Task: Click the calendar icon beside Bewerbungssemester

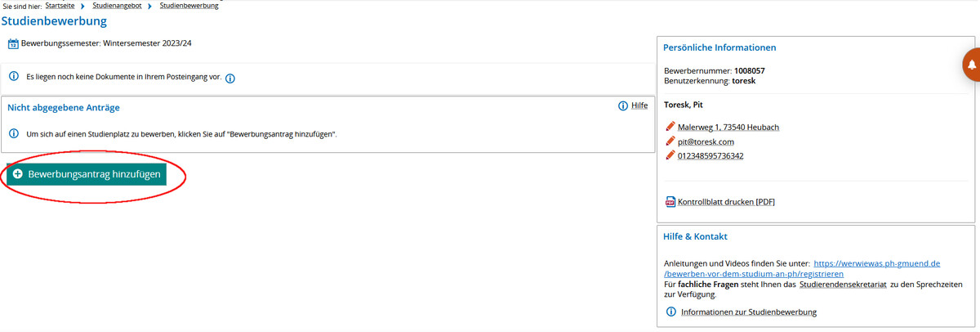Action: pyautogui.click(x=13, y=44)
